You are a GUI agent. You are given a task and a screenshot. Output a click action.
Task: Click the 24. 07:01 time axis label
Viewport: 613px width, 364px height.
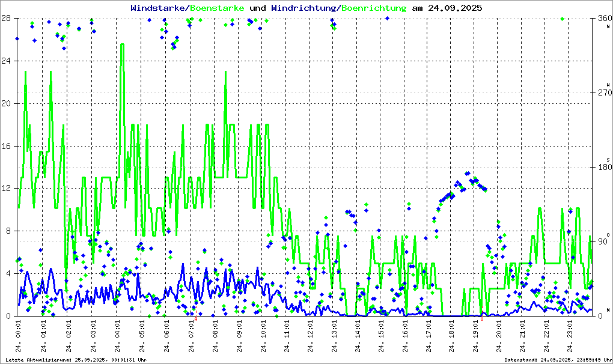click(x=191, y=336)
